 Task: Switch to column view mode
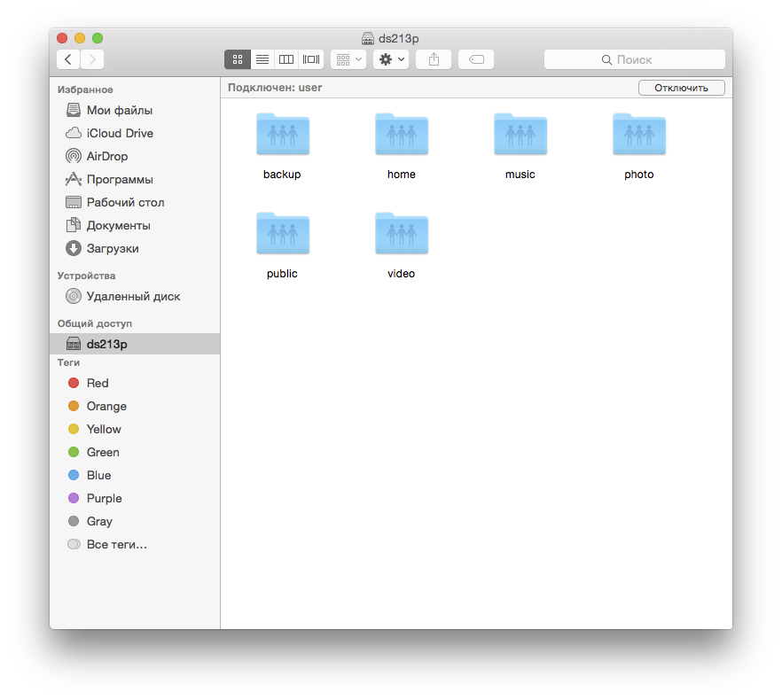(x=286, y=59)
